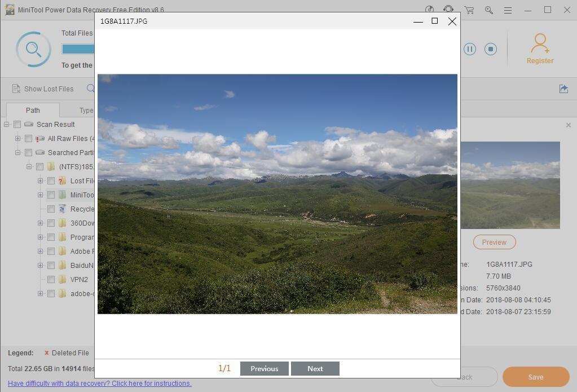Enable the Recycle Bin item checkbox
This screenshot has width=577, height=392.
[x=51, y=209]
